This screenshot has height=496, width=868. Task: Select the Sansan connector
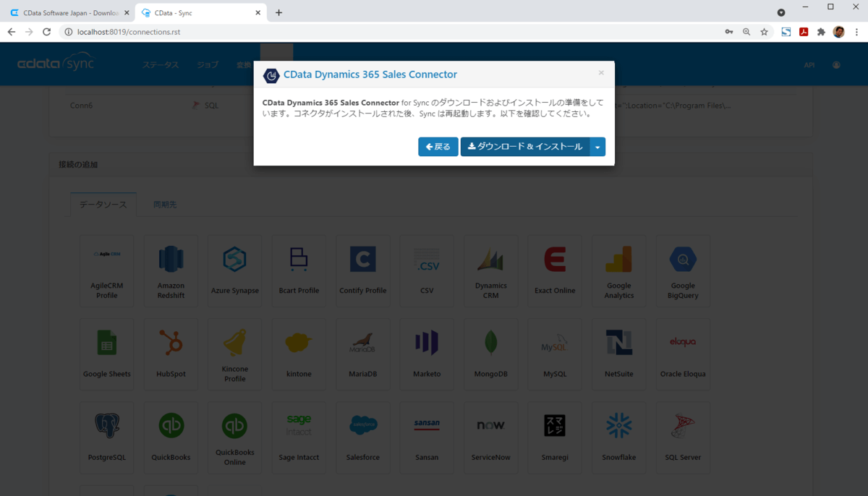(x=427, y=437)
